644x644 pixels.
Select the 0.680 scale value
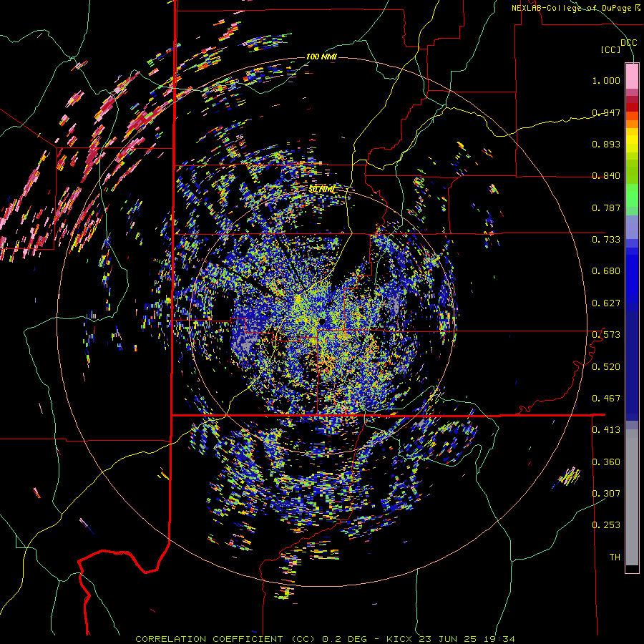pos(606,271)
